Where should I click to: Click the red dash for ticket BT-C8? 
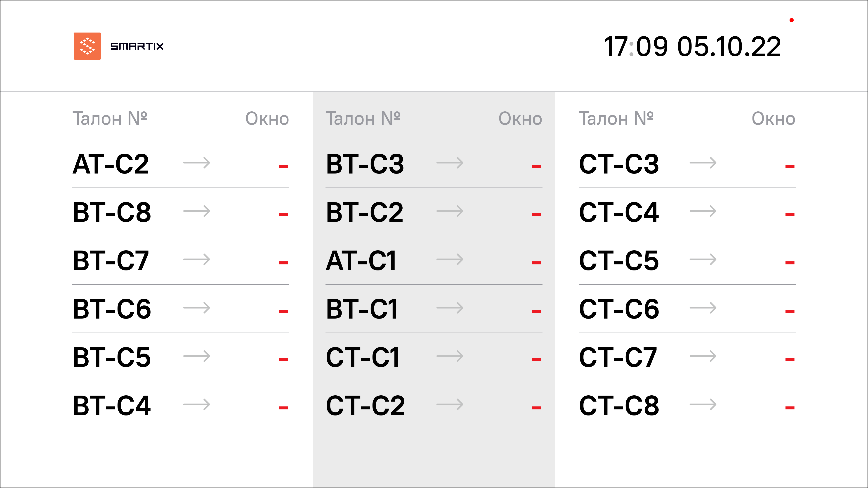tap(284, 215)
